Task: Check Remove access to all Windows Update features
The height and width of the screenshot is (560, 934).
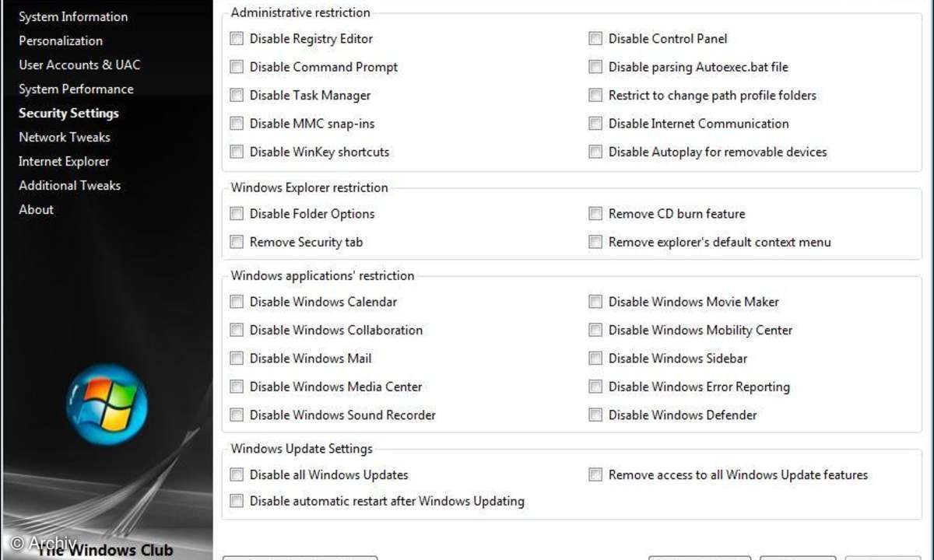Action: pos(595,474)
